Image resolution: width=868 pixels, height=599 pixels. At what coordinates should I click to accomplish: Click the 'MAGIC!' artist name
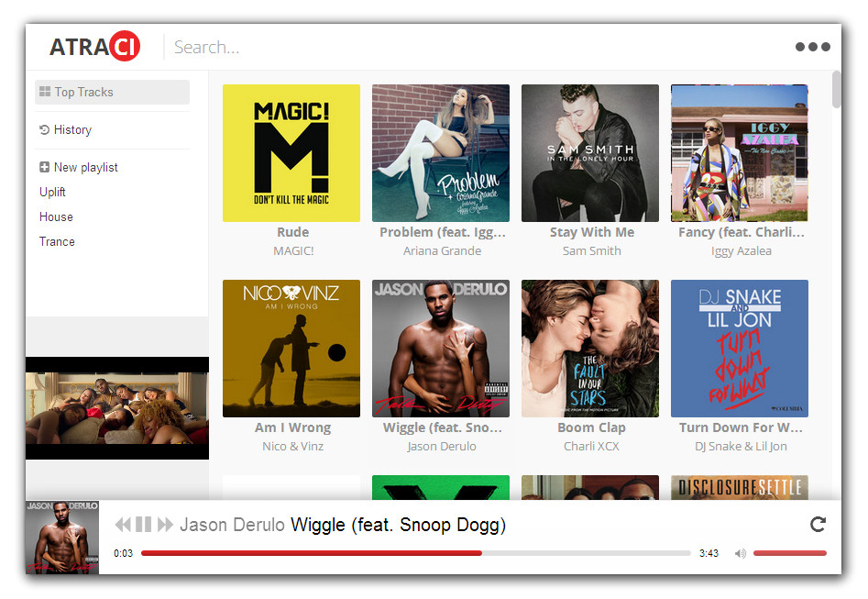(293, 251)
